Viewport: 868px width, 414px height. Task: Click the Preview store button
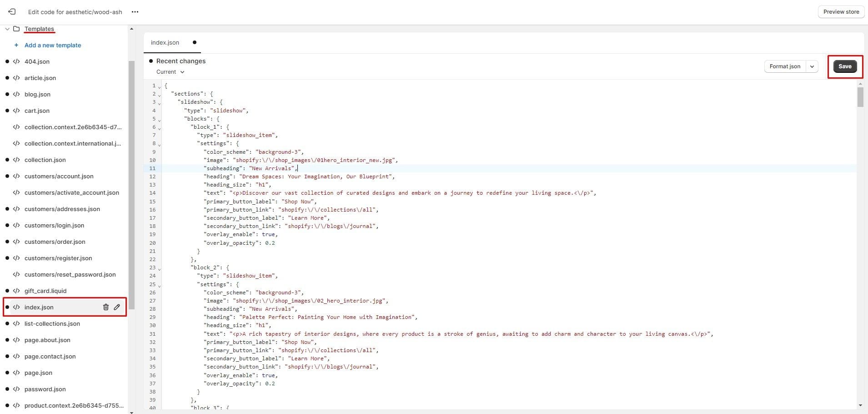pos(841,12)
